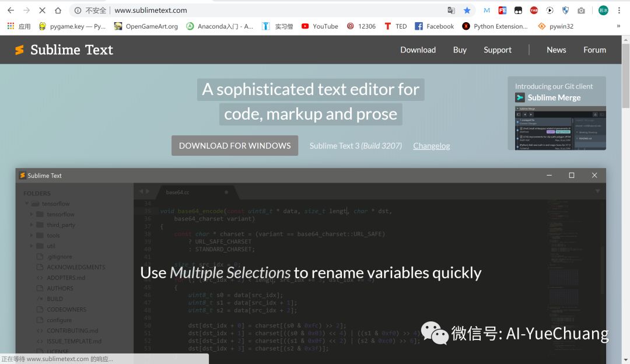This screenshot has width=630, height=364.
Task: Click the browser vertical scrollbar thumb
Action: [x=625, y=75]
